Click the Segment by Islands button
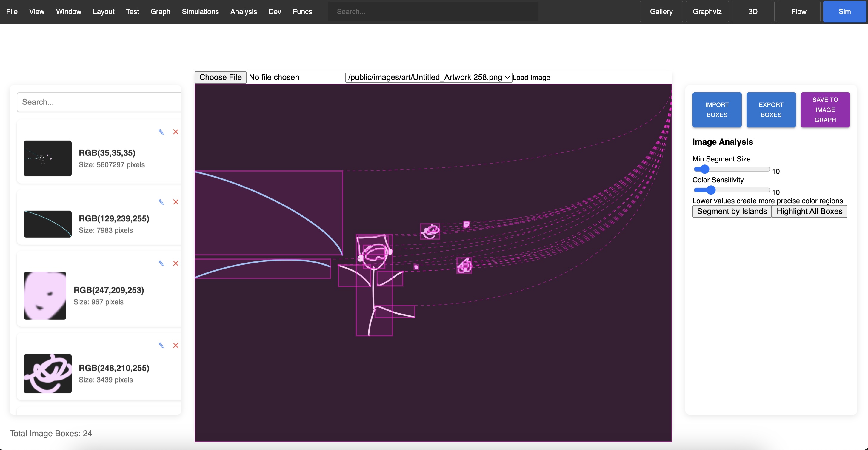Screen dimensions: 868x450 pyautogui.click(x=732, y=211)
